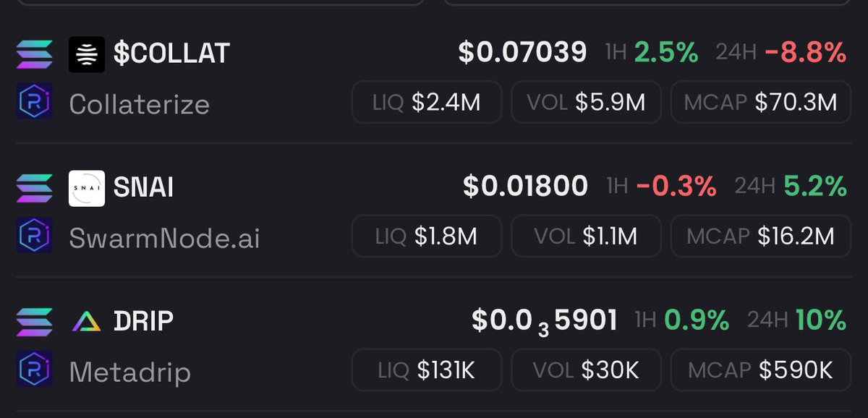Click the Solana icon beside SNAI
Image resolution: width=868 pixels, height=418 pixels.
point(34,188)
